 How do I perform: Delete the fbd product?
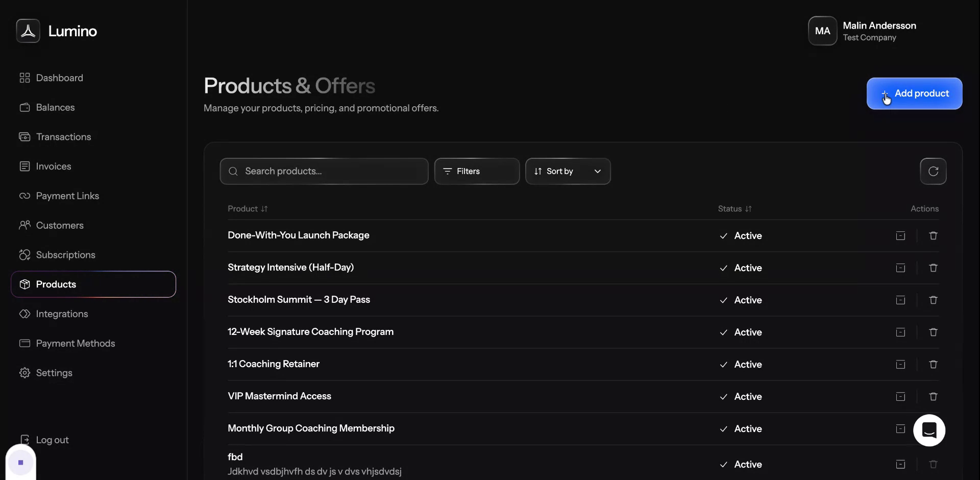tap(933, 464)
